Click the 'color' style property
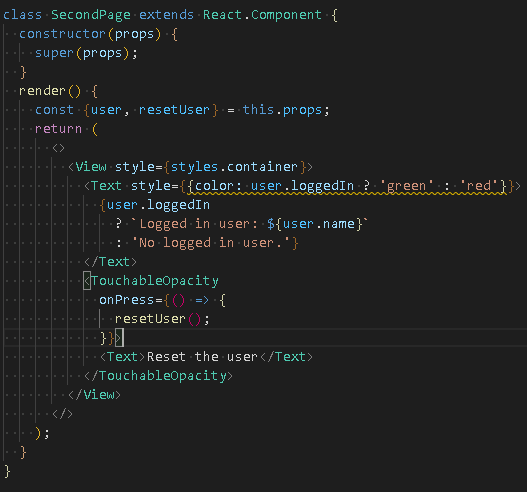This screenshot has height=492, width=527. point(214,186)
